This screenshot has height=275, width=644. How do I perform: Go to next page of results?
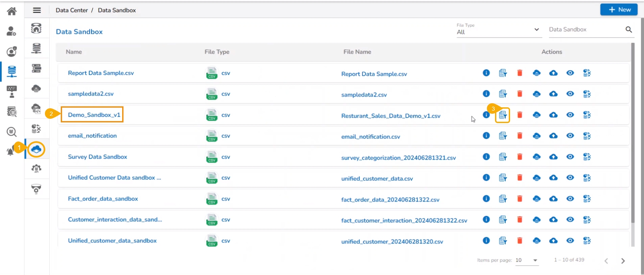click(623, 261)
